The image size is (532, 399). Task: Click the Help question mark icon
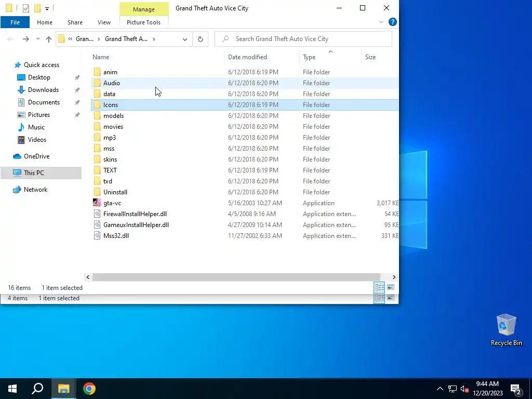click(x=393, y=22)
